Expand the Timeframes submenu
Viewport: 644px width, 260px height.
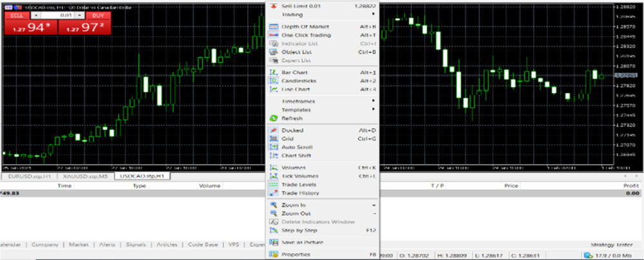[323, 101]
